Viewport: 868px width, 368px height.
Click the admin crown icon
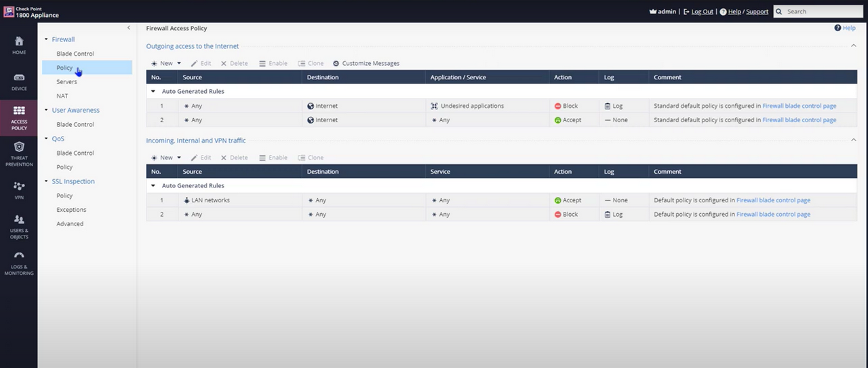tap(653, 12)
